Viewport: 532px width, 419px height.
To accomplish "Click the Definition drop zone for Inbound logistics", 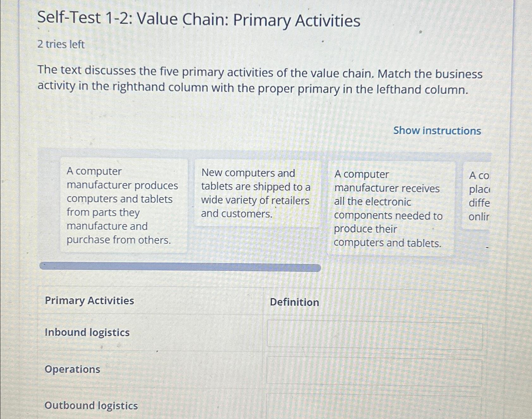I will 376,332.
